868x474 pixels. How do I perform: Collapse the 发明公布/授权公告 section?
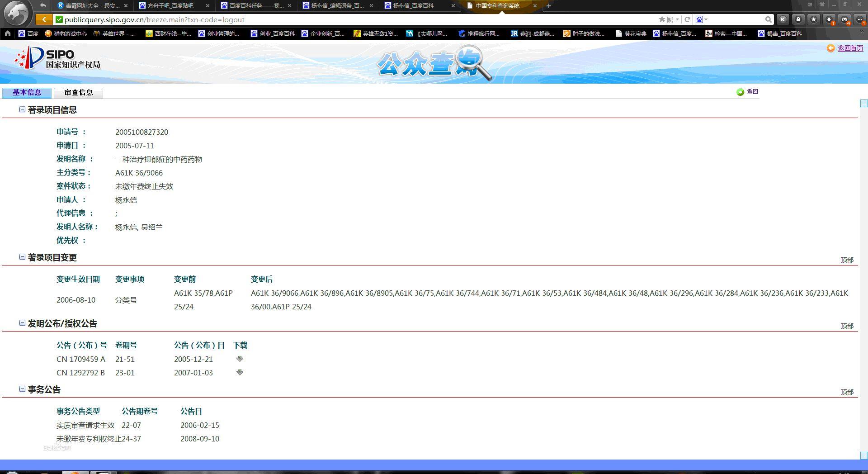coord(22,323)
